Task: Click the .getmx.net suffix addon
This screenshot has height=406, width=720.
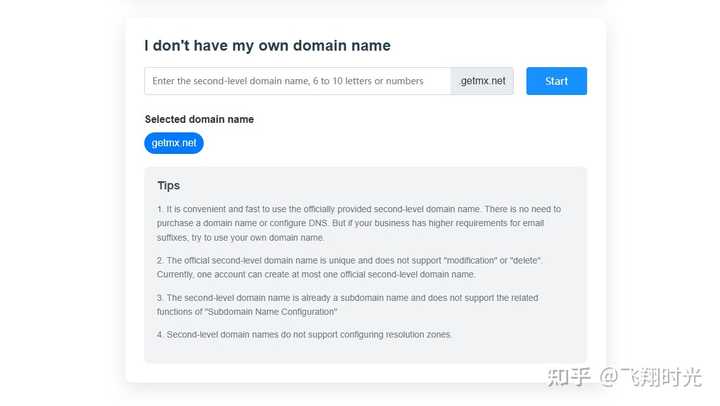Action: 482,81
